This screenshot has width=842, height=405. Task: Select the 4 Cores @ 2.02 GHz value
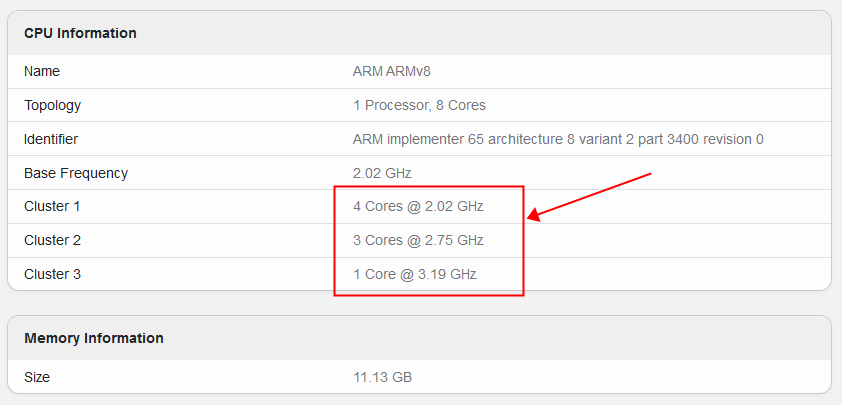click(418, 206)
